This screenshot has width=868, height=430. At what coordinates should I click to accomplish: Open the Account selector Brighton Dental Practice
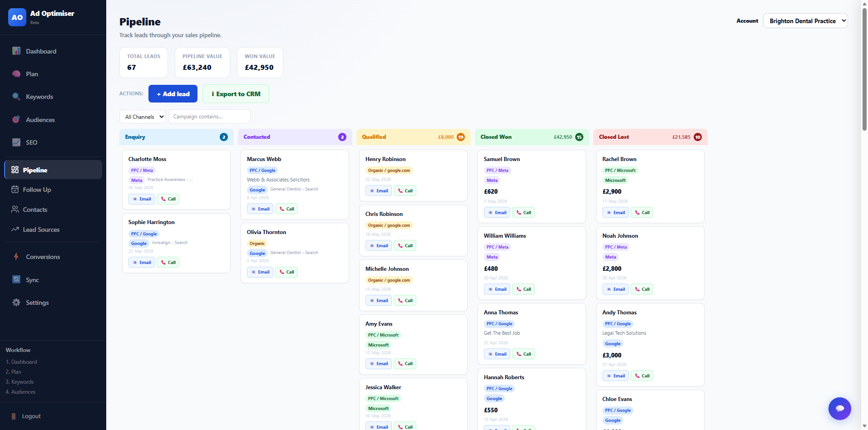(805, 21)
